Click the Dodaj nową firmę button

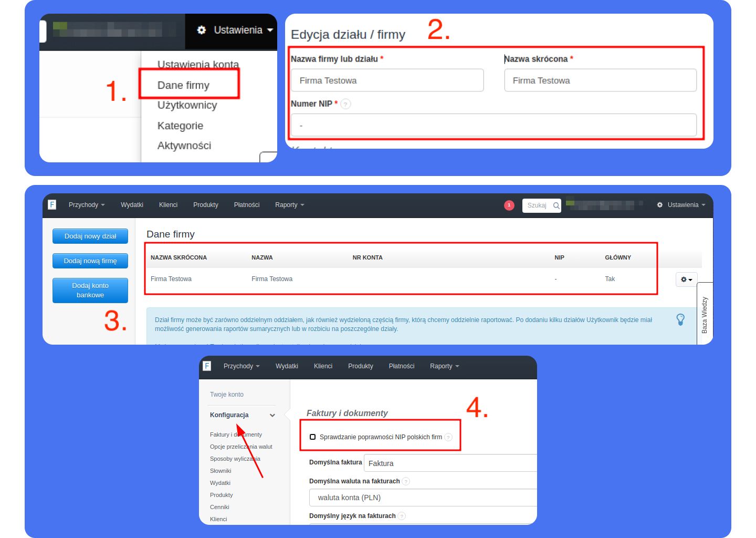tap(90, 261)
